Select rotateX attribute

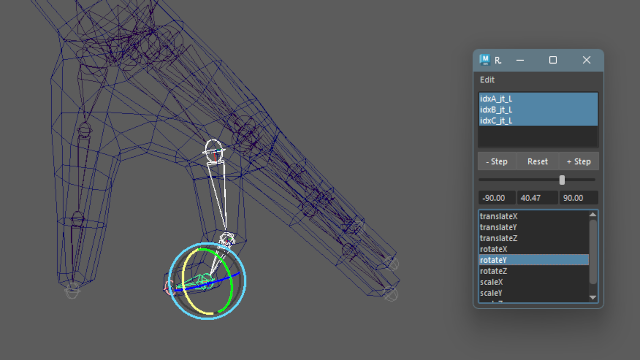point(534,249)
